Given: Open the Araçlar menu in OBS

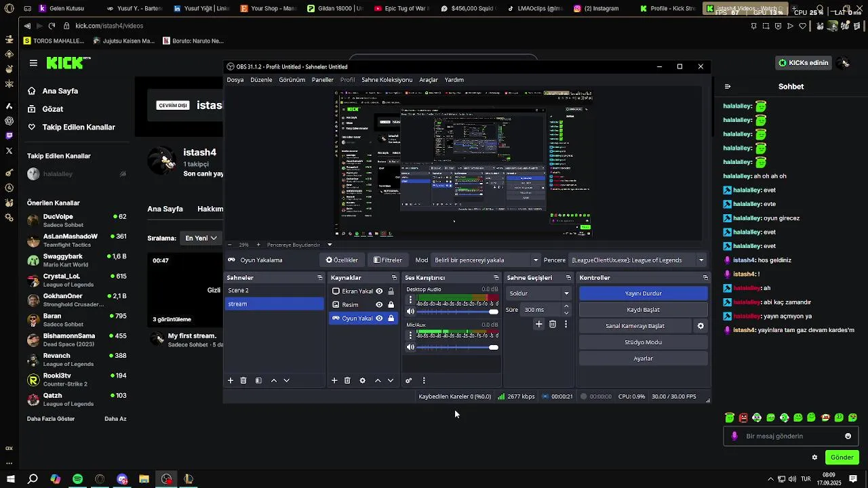Looking at the screenshot, I should [429, 80].
